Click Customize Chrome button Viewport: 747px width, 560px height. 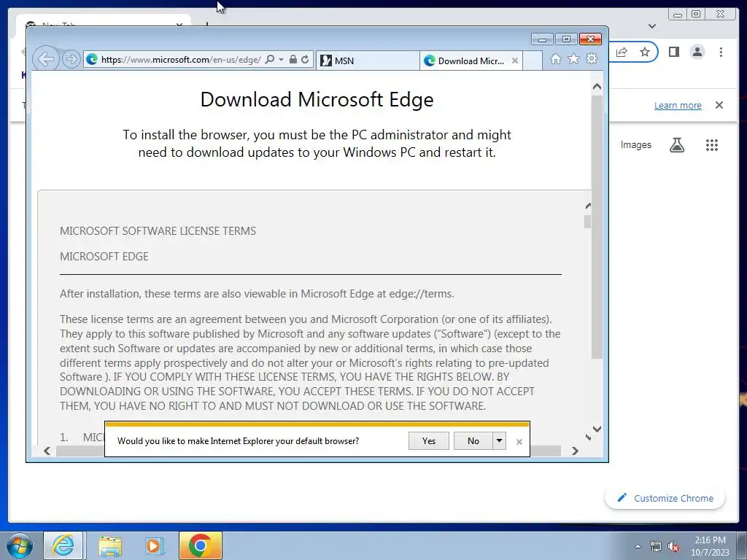tap(665, 498)
